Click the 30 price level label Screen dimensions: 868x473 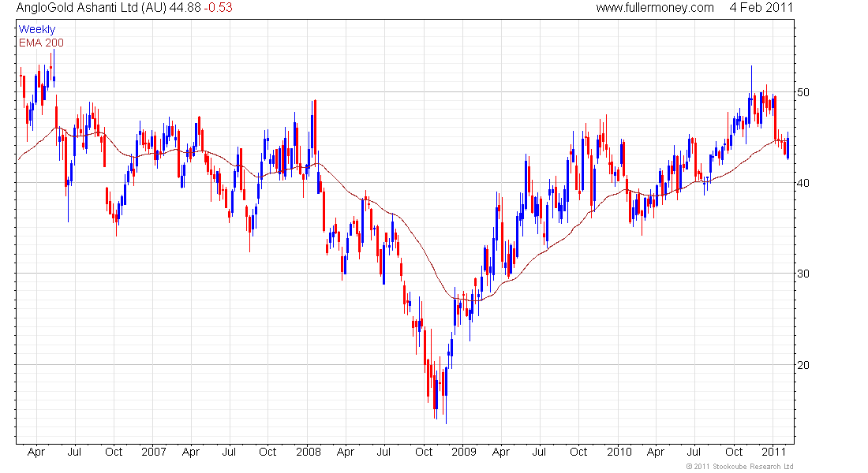coord(803,274)
